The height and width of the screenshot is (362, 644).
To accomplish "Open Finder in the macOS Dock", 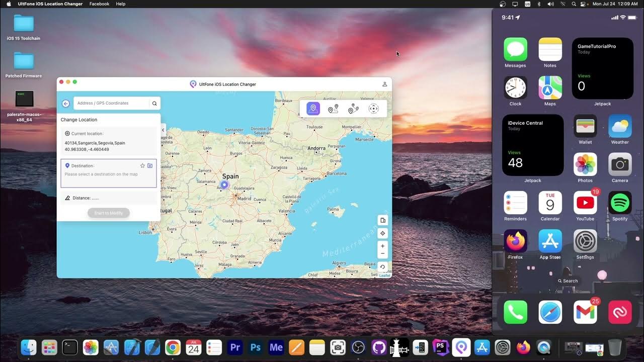I will [29, 347].
